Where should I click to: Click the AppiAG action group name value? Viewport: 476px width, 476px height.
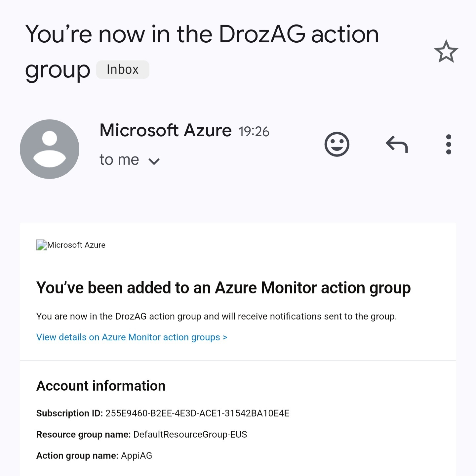pyautogui.click(x=137, y=456)
